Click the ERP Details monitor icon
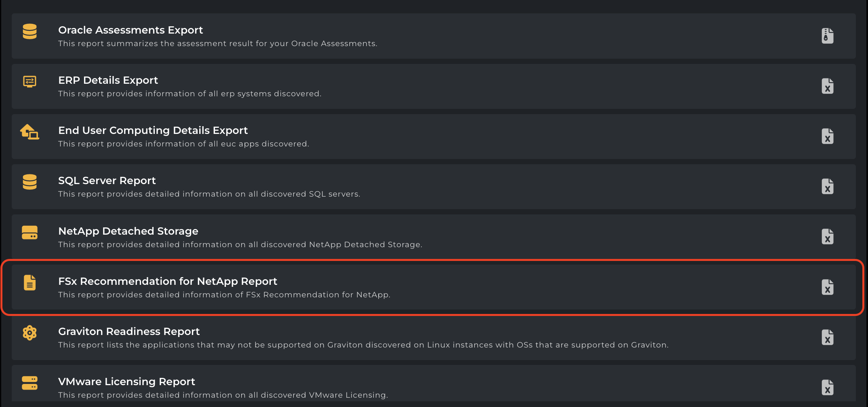 point(30,82)
